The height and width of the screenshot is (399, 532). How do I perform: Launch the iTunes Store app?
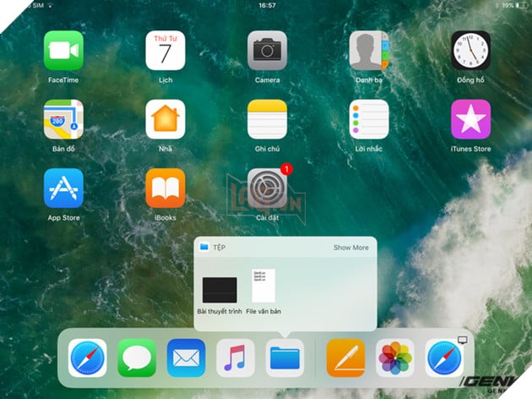(x=470, y=119)
